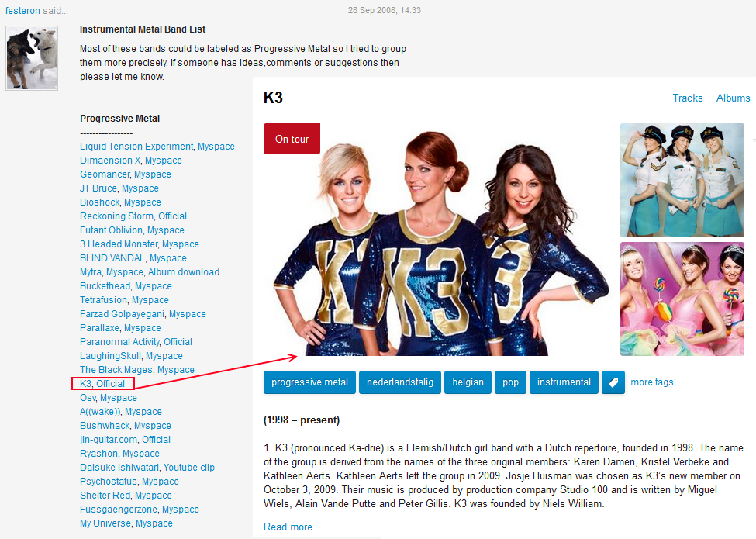Image resolution: width=756 pixels, height=539 pixels.
Task: Open Paranormal Activity band link
Action: tap(119, 342)
